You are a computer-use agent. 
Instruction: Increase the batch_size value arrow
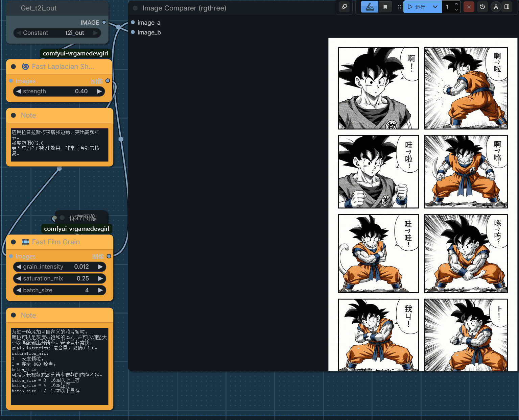100,290
